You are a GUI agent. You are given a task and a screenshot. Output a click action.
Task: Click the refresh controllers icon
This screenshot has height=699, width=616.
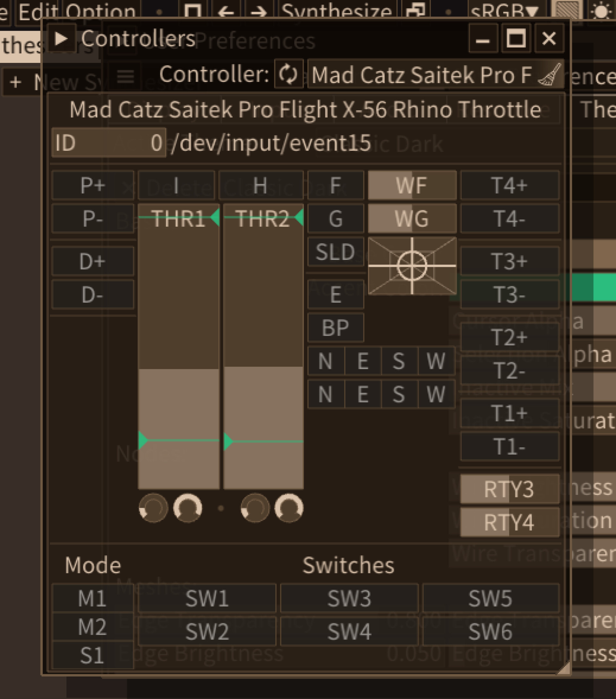pyautogui.click(x=288, y=74)
